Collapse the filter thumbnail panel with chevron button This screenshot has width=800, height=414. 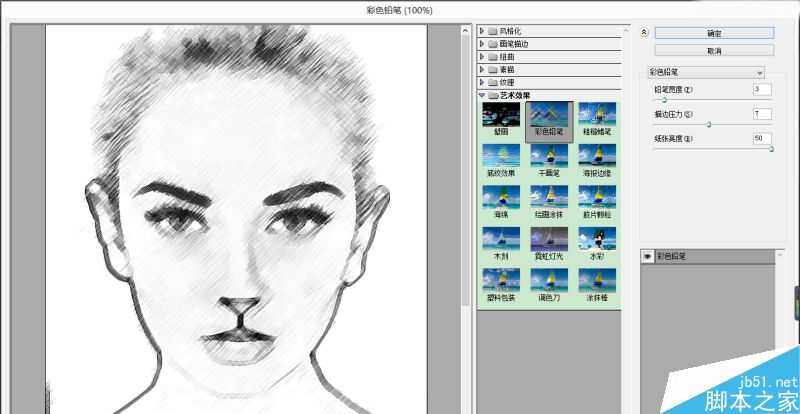point(645,31)
